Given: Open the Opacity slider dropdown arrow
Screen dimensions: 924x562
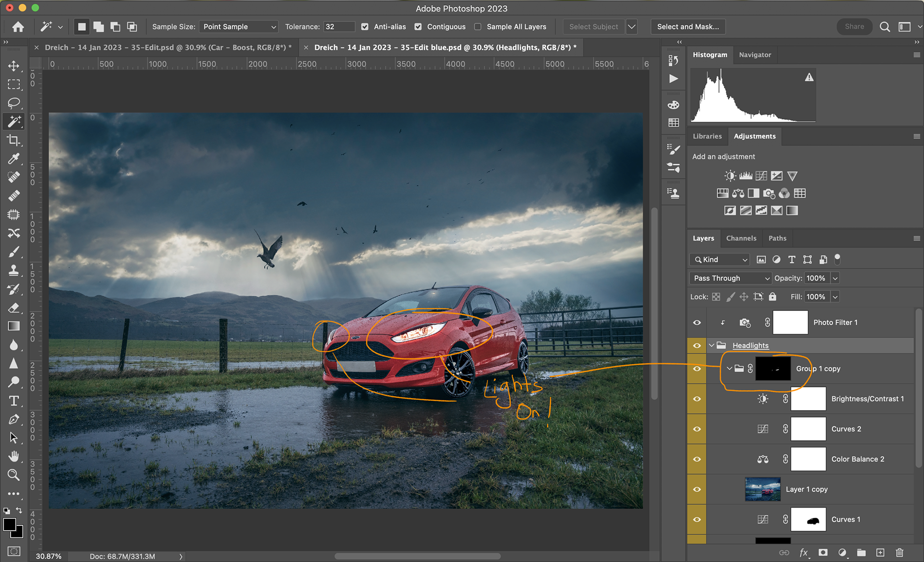Looking at the screenshot, I should [x=835, y=278].
